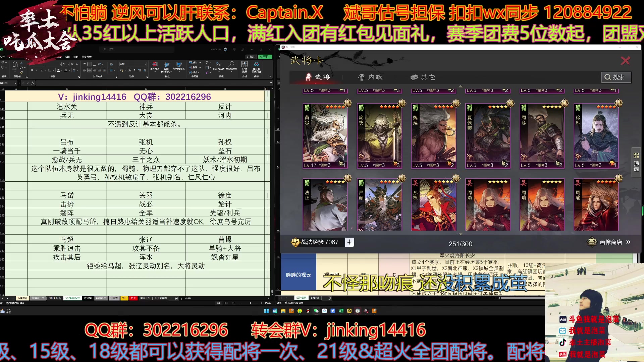Toggle Underline formatting in Excel ribbon
This screenshot has height=362, width=644.
pyautogui.click(x=42, y=70)
